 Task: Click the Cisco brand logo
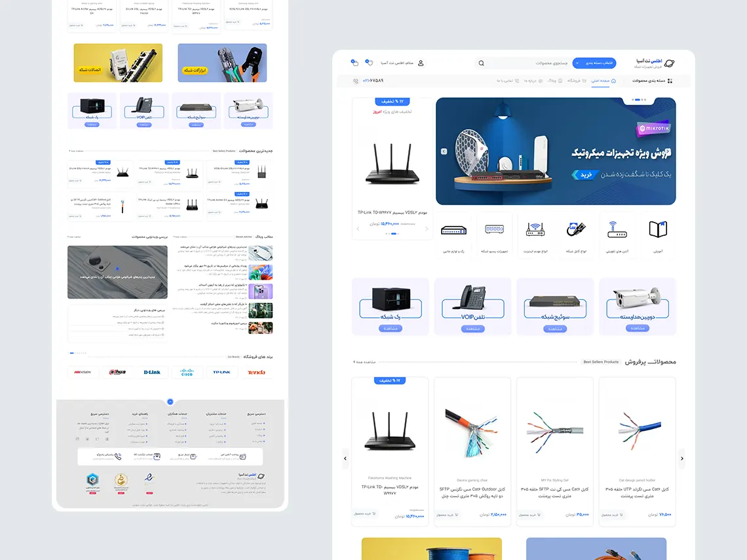coord(187,372)
